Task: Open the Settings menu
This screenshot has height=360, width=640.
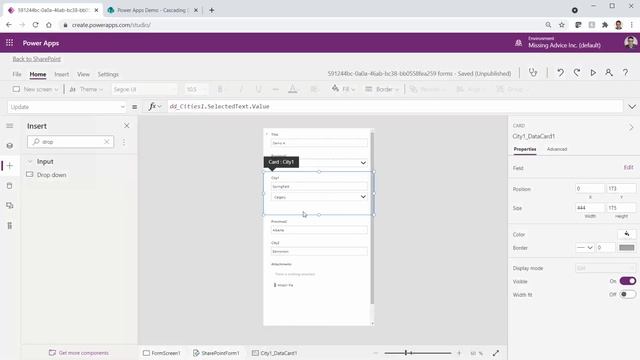Action: click(x=108, y=74)
